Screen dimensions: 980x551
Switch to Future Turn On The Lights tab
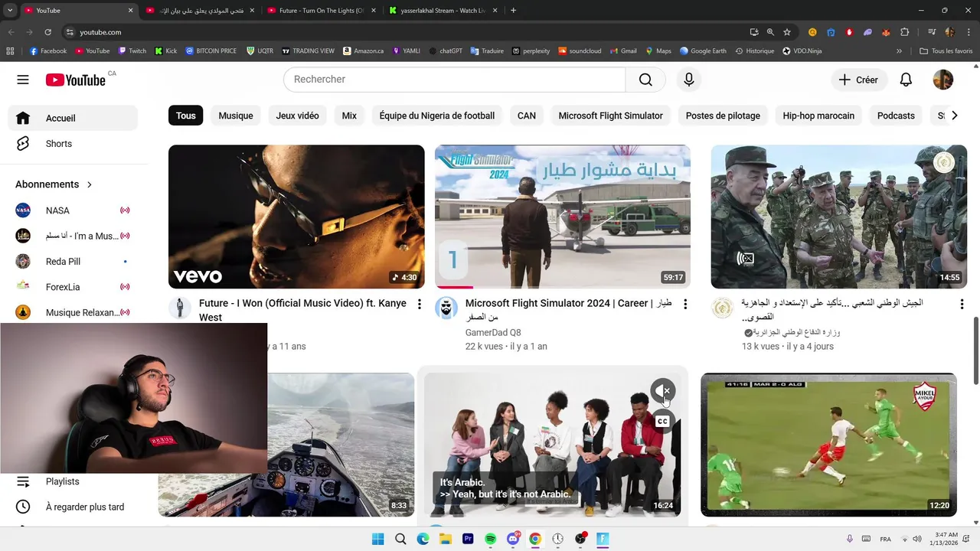(x=322, y=11)
